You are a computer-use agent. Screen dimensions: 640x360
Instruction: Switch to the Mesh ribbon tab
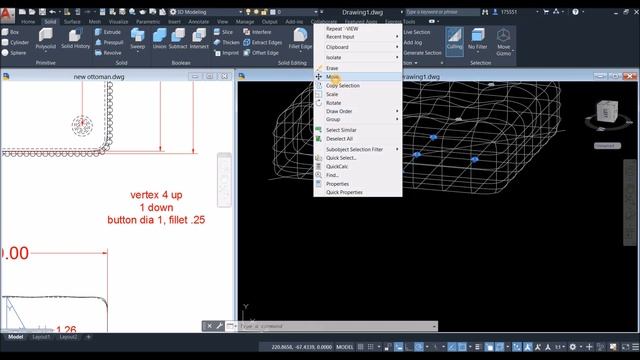95,22
